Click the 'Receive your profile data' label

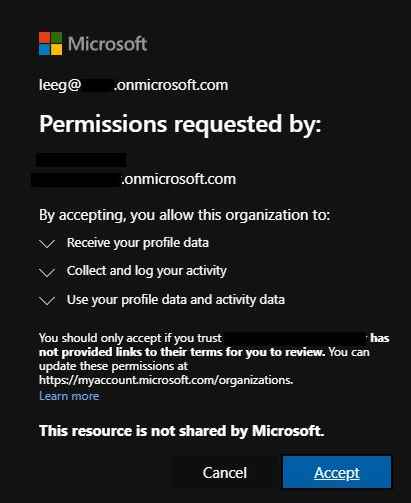pos(138,243)
